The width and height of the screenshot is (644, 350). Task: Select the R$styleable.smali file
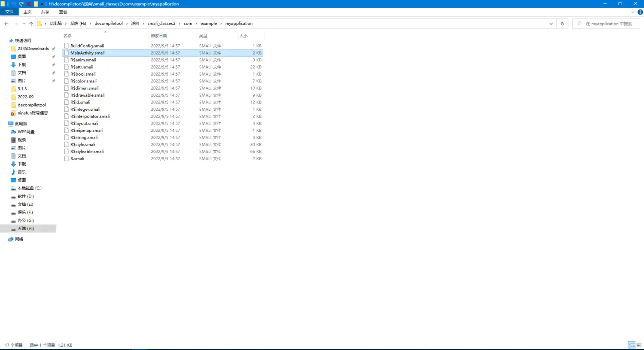[x=87, y=152]
